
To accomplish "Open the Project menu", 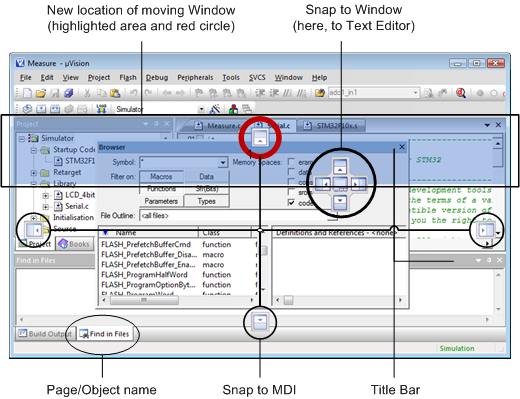I will (x=99, y=78).
